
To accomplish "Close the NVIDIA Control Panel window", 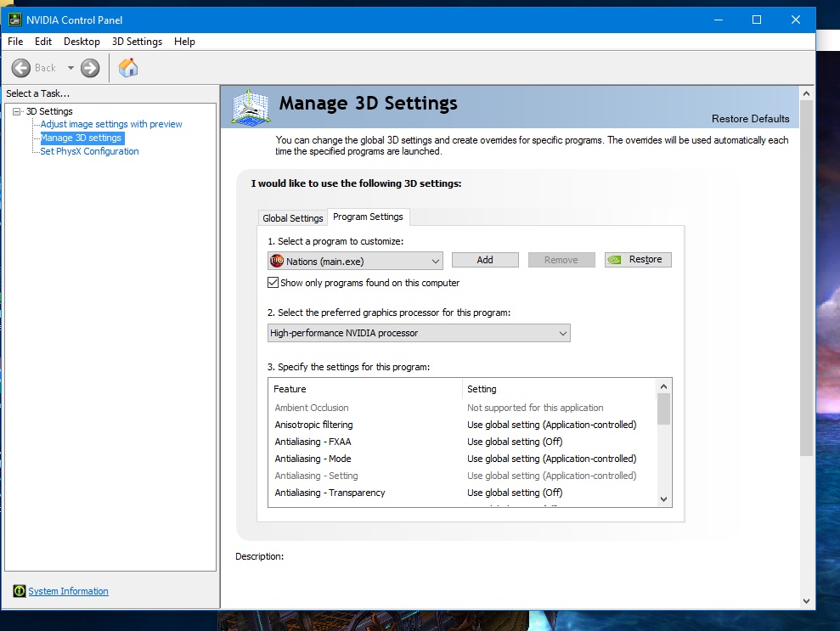I will pyautogui.click(x=796, y=20).
